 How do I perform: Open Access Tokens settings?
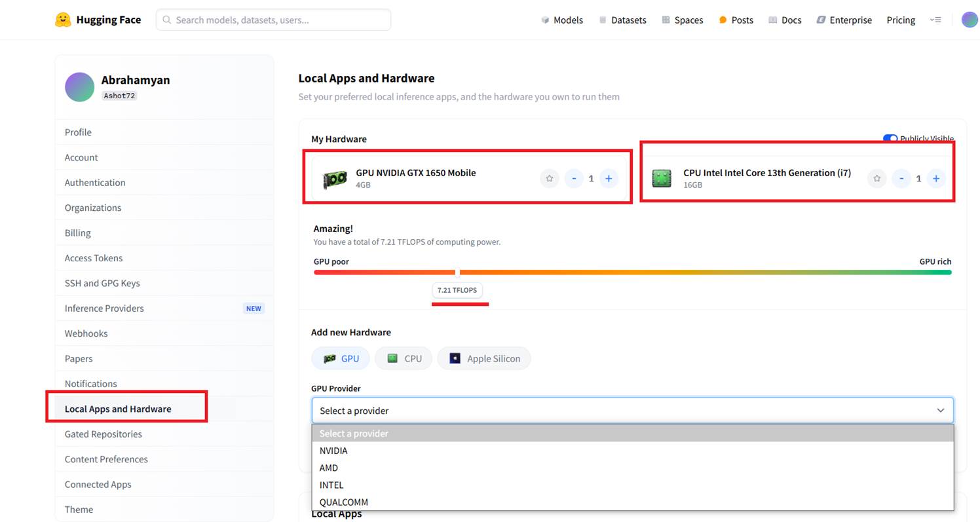164,258
